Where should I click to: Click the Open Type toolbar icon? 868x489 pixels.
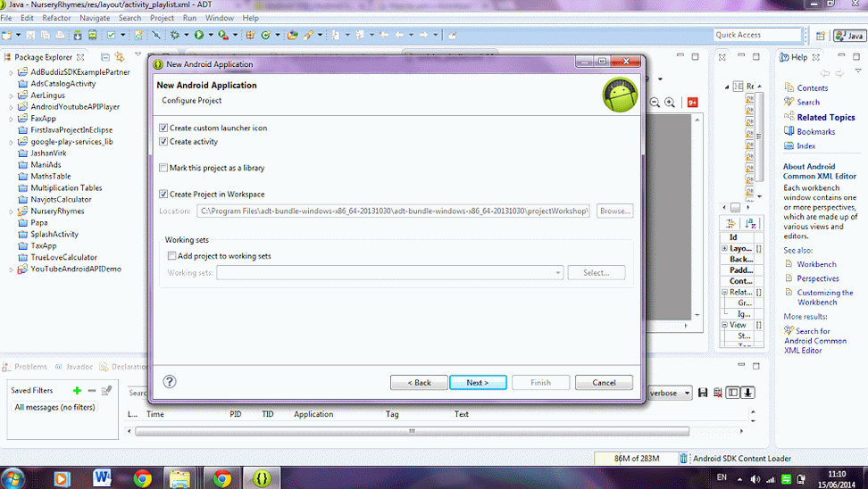coord(292,35)
